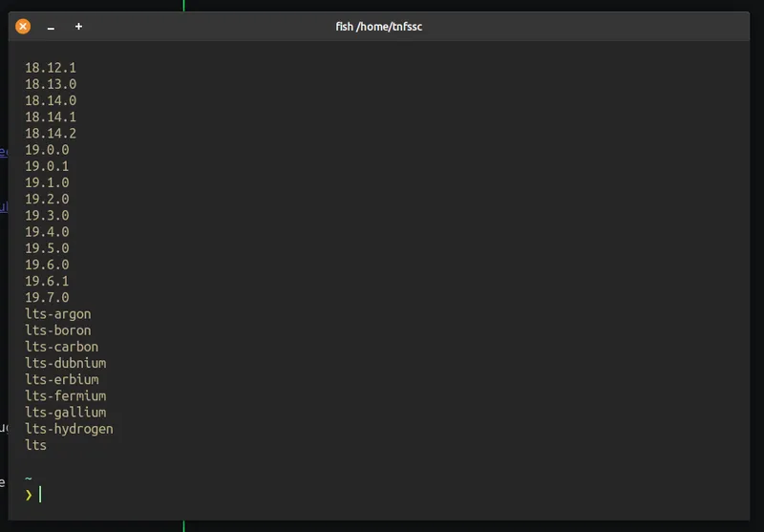Place cursor at the shell prompt
764x532 pixels.
coord(40,495)
